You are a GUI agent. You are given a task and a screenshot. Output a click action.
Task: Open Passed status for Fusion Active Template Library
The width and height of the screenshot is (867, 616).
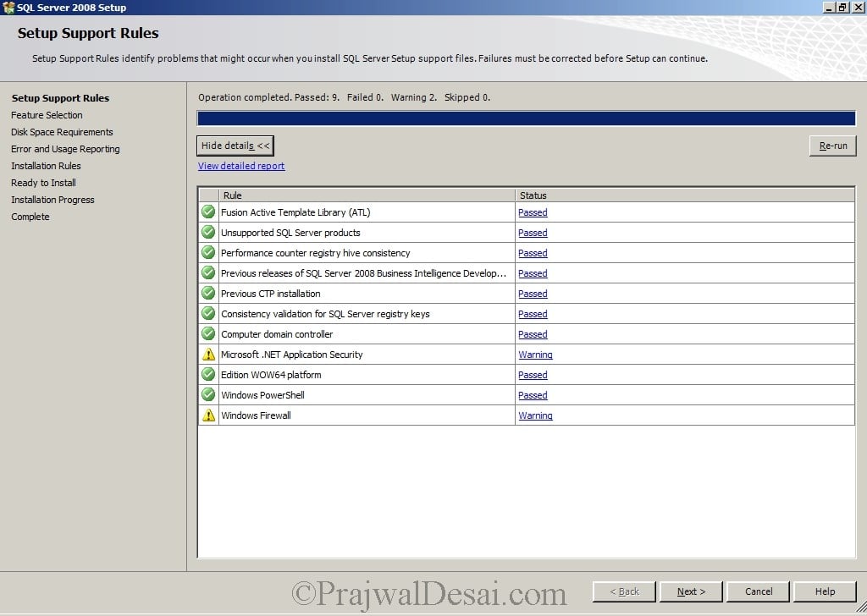coord(533,212)
